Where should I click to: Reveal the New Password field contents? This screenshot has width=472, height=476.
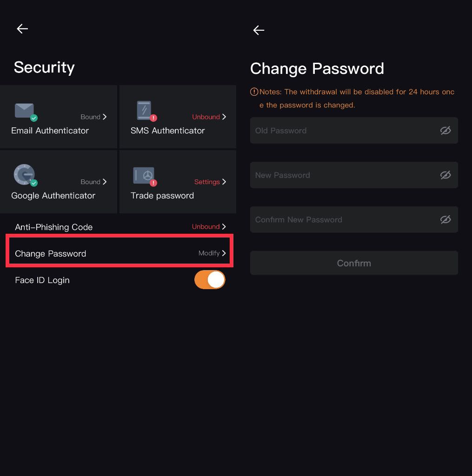[445, 175]
